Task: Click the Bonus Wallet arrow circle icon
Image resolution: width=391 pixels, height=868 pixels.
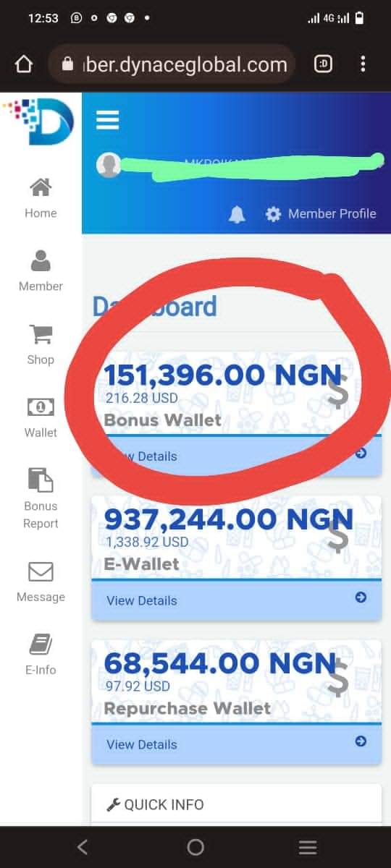Action: [x=361, y=454]
